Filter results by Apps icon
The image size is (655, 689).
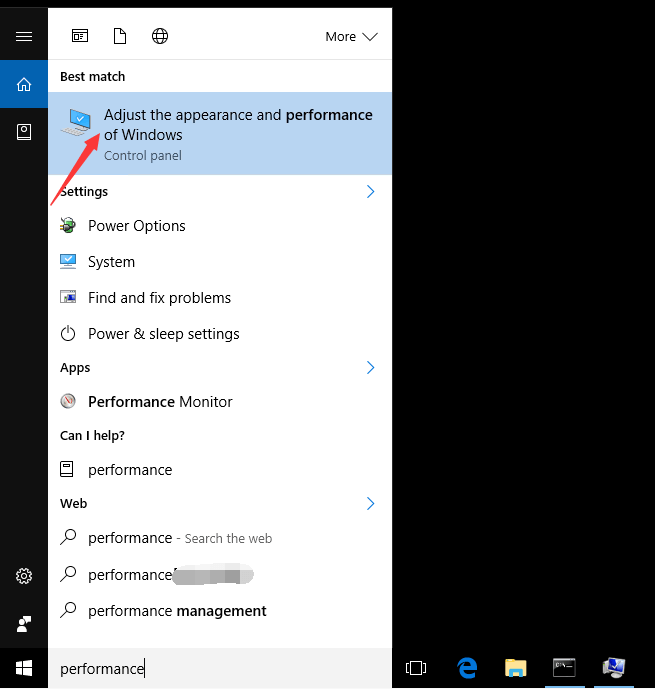click(80, 36)
